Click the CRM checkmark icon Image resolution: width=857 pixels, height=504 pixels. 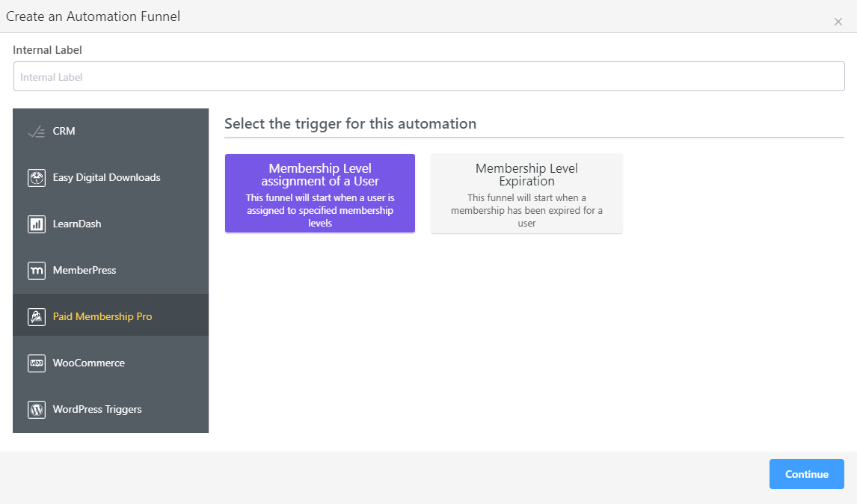pos(36,131)
